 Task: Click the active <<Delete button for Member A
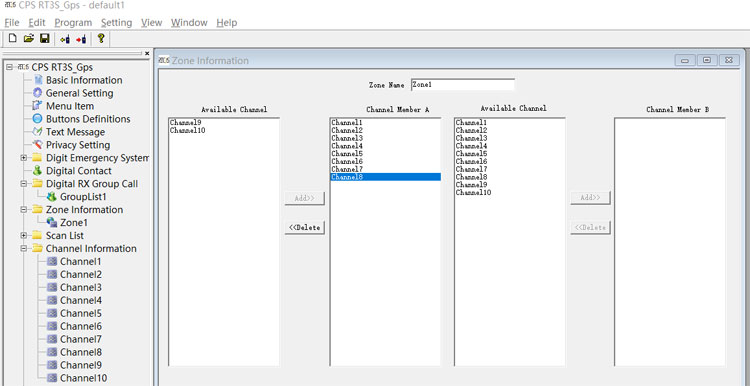click(x=305, y=228)
